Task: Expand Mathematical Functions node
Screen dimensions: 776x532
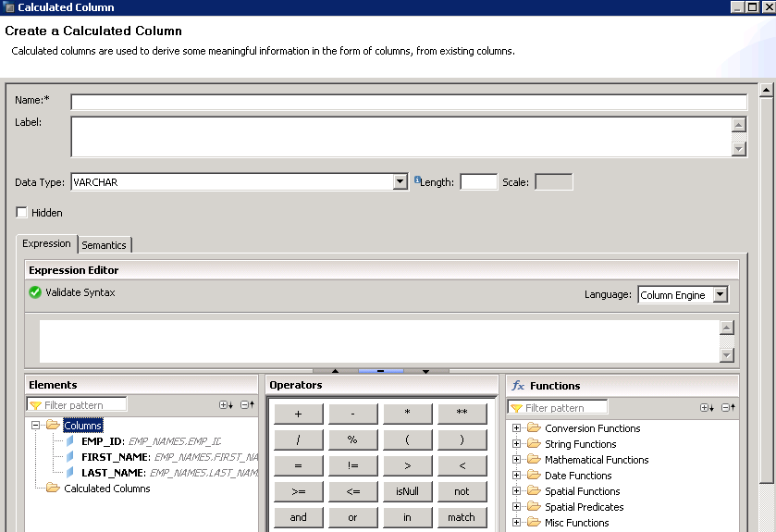Action: click(516, 460)
